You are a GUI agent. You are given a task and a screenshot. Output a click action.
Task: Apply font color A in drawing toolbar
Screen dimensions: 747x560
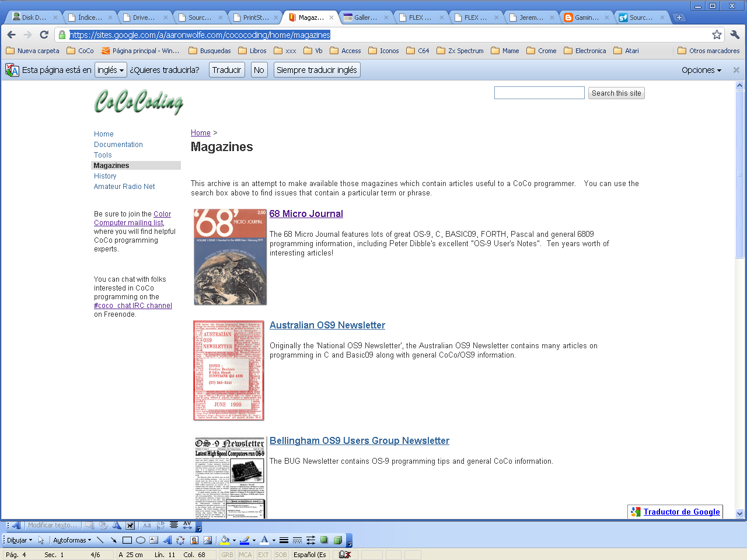coord(264,540)
